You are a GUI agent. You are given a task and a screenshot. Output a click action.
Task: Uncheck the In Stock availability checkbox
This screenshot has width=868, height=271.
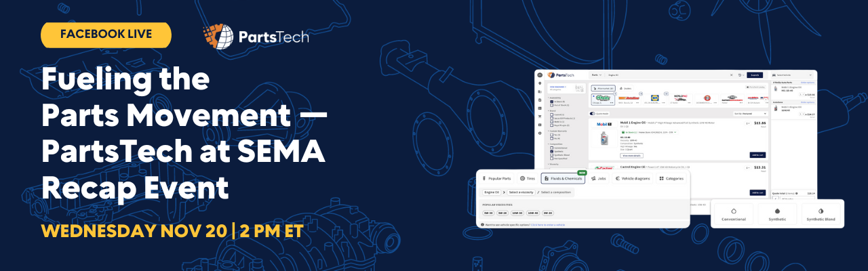click(551, 102)
